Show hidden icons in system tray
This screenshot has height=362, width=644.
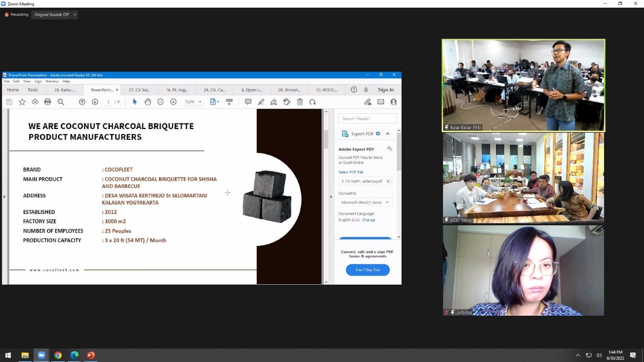tap(578, 355)
